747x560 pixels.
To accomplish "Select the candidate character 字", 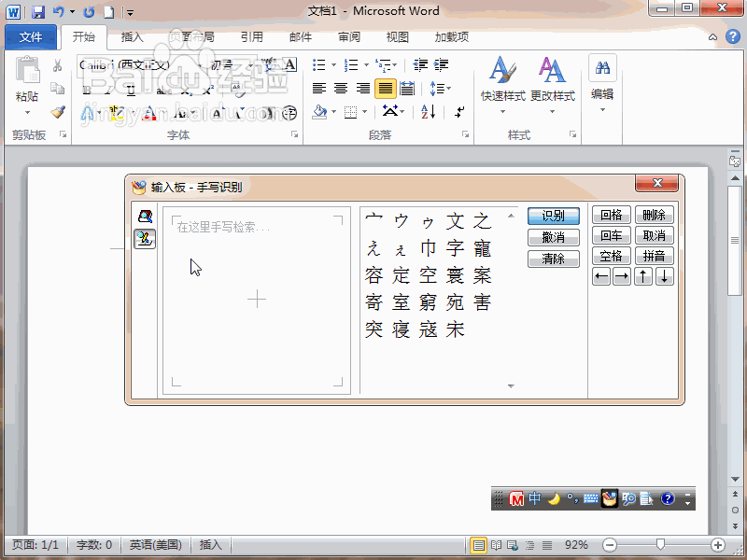I will [455, 248].
